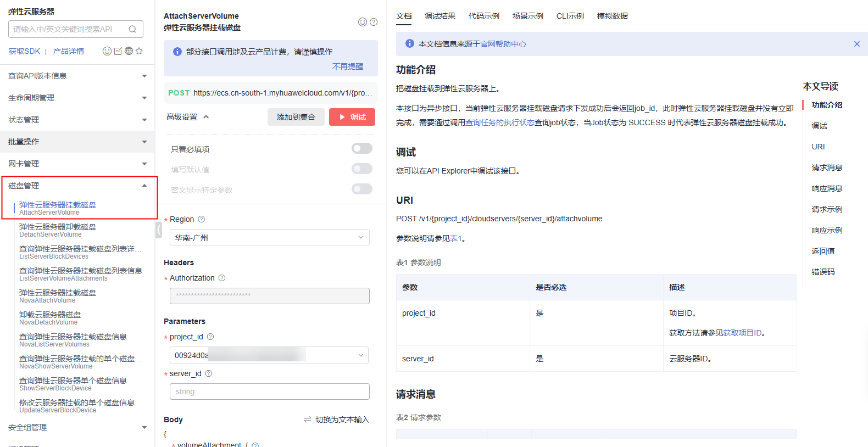Image resolution: width=868 pixels, height=447 pixels.
Task: Select ListServerBlockDevices API item
Action: coord(81,252)
